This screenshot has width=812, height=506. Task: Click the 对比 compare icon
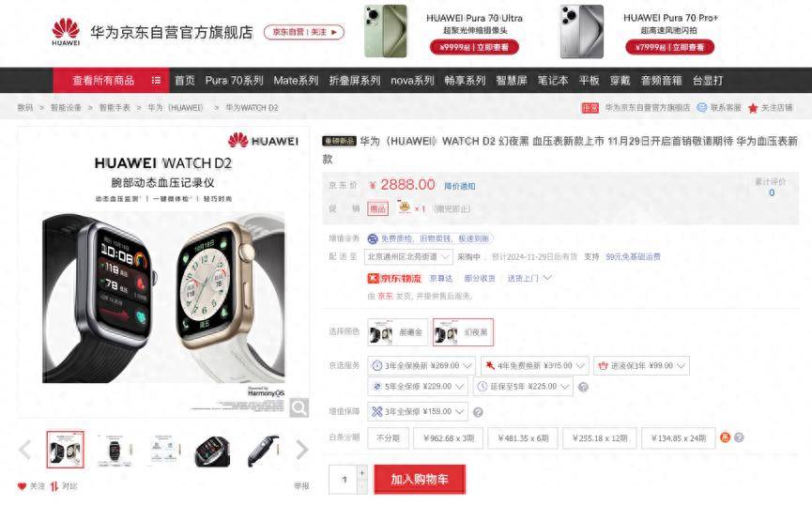(54, 486)
